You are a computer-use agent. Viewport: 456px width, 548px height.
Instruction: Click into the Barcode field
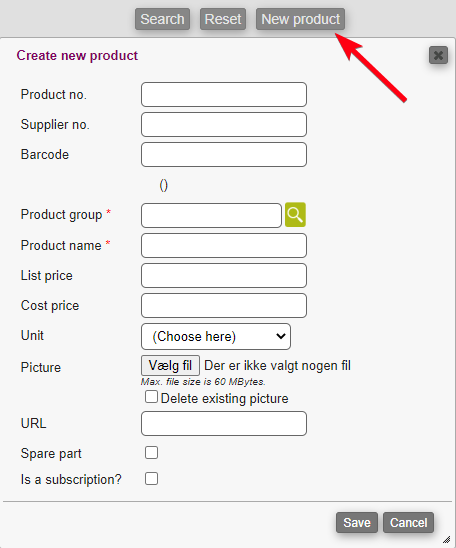click(x=224, y=154)
